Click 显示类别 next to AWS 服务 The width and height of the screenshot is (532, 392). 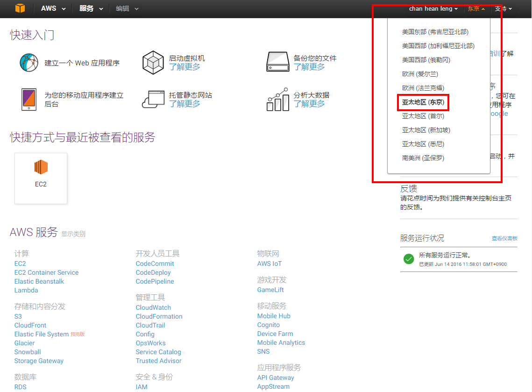click(x=73, y=234)
